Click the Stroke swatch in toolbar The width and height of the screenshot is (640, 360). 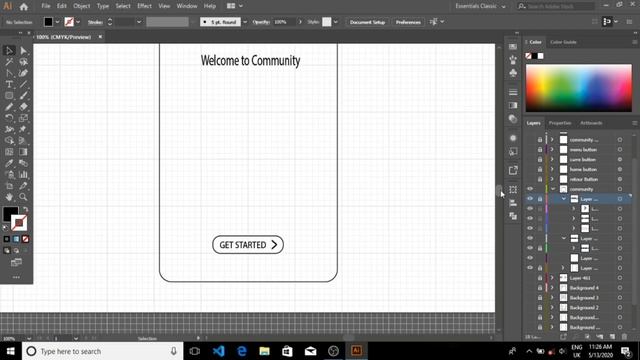coord(19,223)
